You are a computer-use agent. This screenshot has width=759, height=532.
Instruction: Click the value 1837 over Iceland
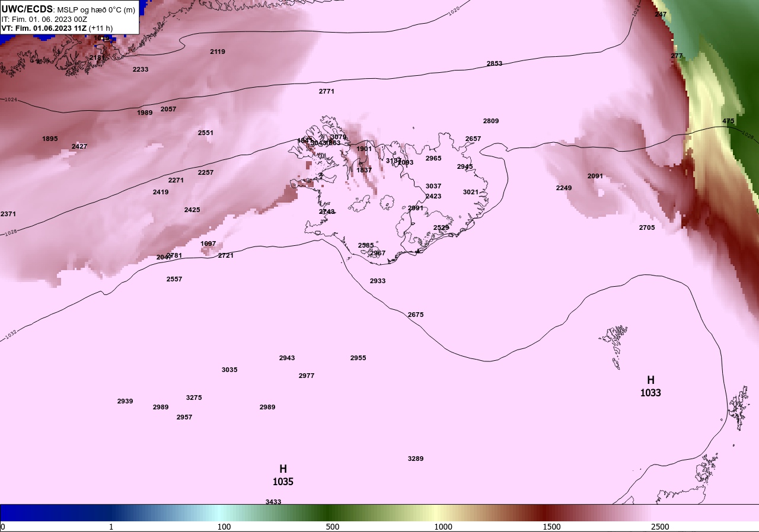(x=364, y=170)
